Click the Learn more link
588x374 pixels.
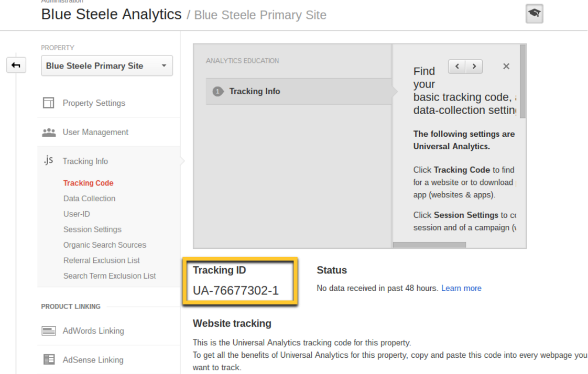tap(461, 288)
